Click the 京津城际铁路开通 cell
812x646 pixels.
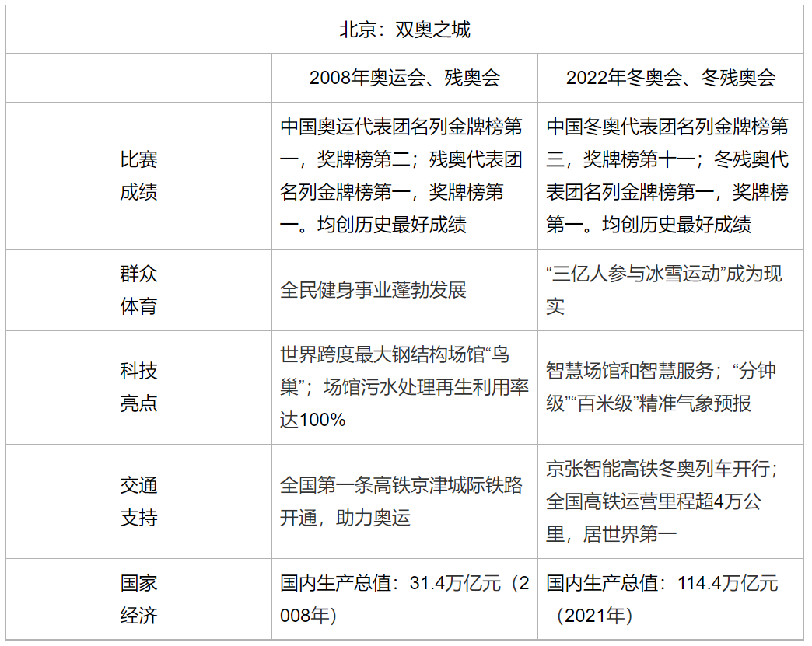point(404,501)
